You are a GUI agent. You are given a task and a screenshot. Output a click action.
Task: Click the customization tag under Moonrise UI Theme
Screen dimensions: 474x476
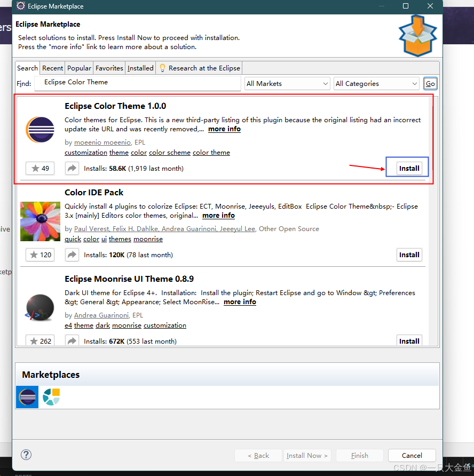(165, 326)
